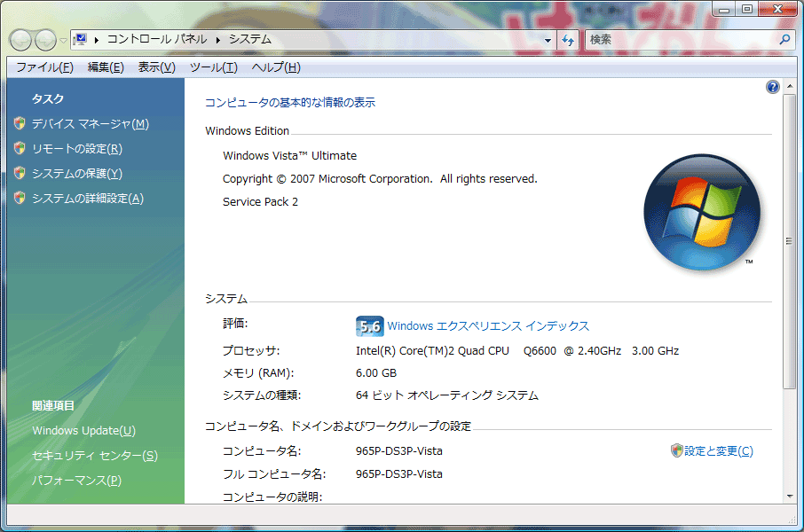Click the refresh button beside address bar
This screenshot has width=804, height=532.
pyautogui.click(x=568, y=40)
